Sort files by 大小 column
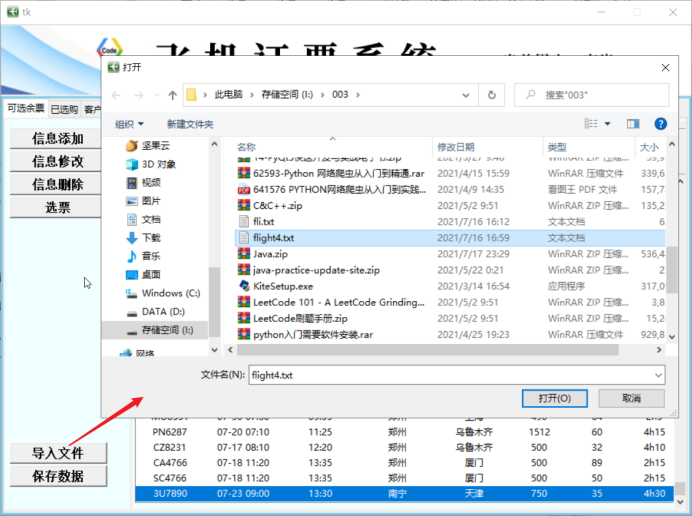The image size is (692, 516). (649, 147)
